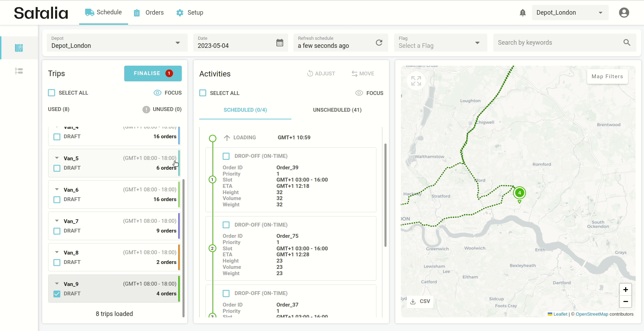Switch to the Unscheduled (41) tab
This screenshot has height=331, width=644.
pyautogui.click(x=337, y=110)
